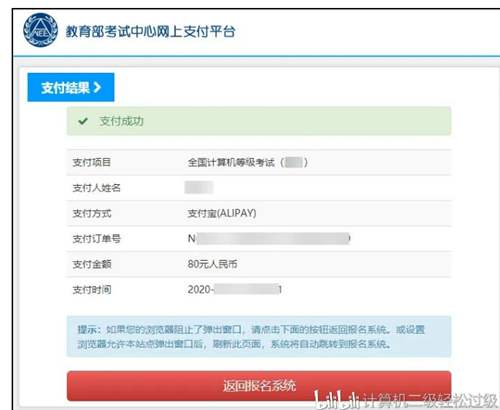Viewport: 500px width, 410px height.
Task: Click the 教育部考试中心网上支付平台 header title
Action: pos(151,31)
